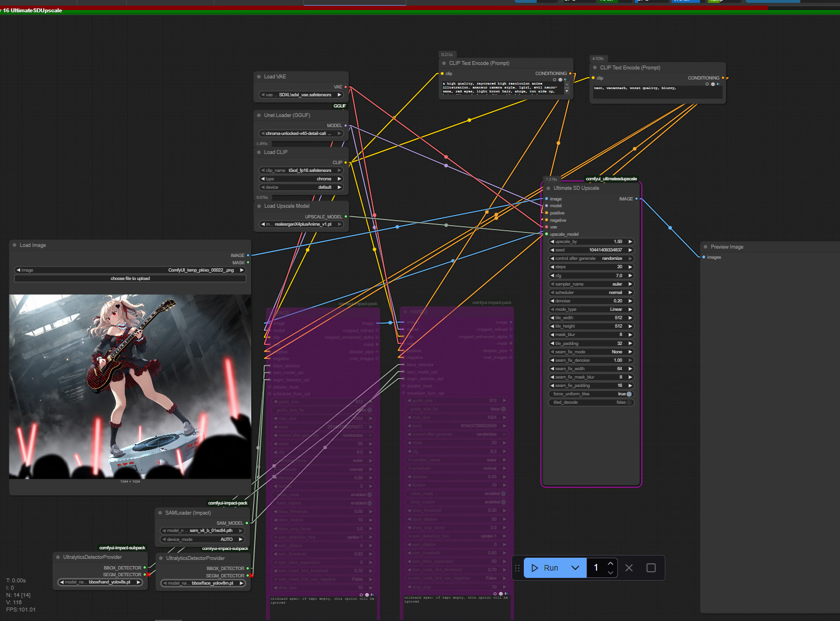Screen dimensions: 840x621
Task: Collapse the SAMLoader (Impact) node dot
Action: [x=160, y=513]
